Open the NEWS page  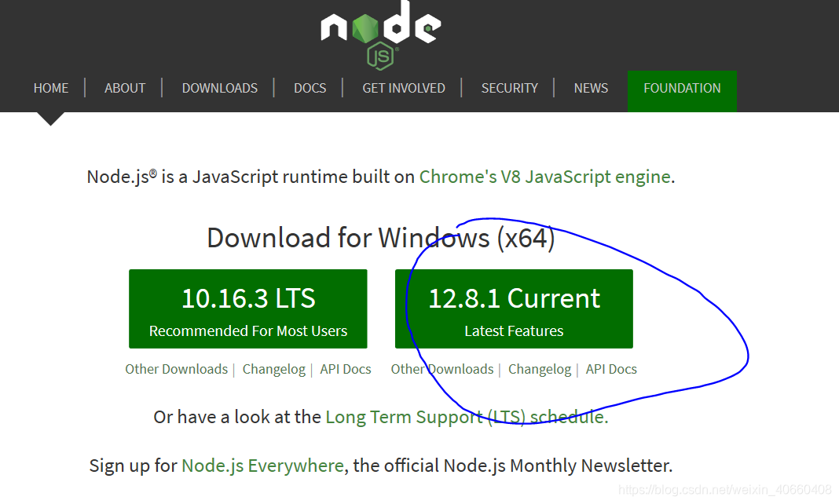(591, 88)
